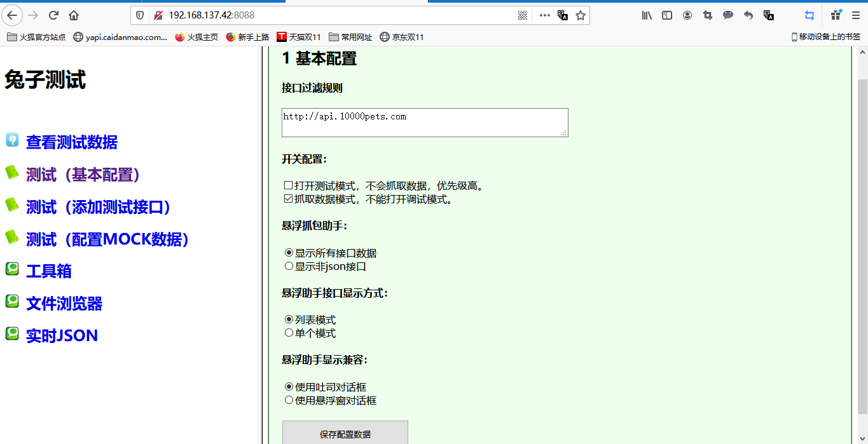The width and height of the screenshot is (868, 444).
Task: Open the hamburger application menu
Action: (x=855, y=15)
